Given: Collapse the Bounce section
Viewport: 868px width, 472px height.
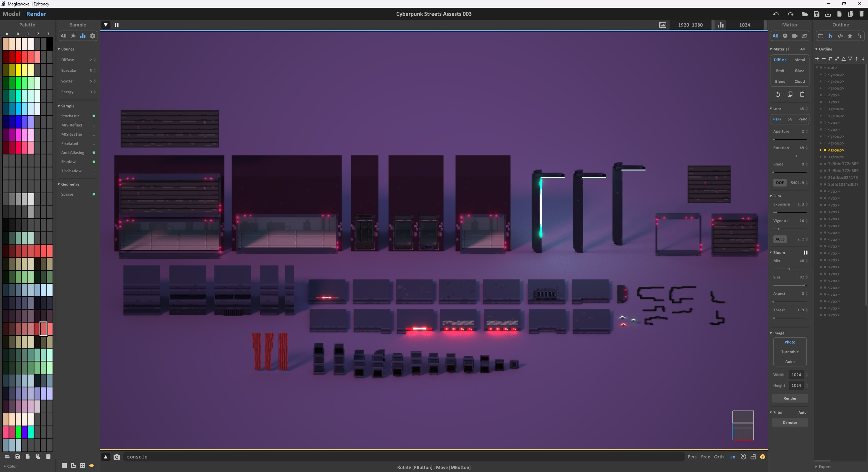Looking at the screenshot, I should 59,49.
